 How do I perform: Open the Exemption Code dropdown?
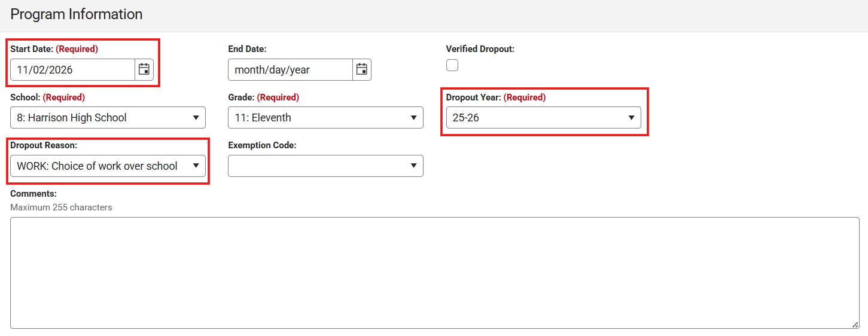(325, 166)
